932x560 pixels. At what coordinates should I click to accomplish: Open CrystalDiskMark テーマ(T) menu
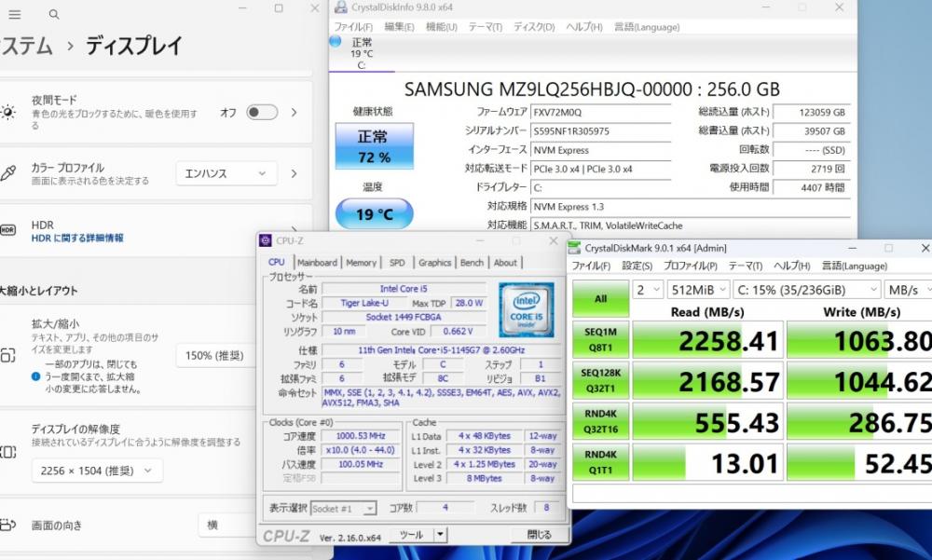tap(746, 266)
